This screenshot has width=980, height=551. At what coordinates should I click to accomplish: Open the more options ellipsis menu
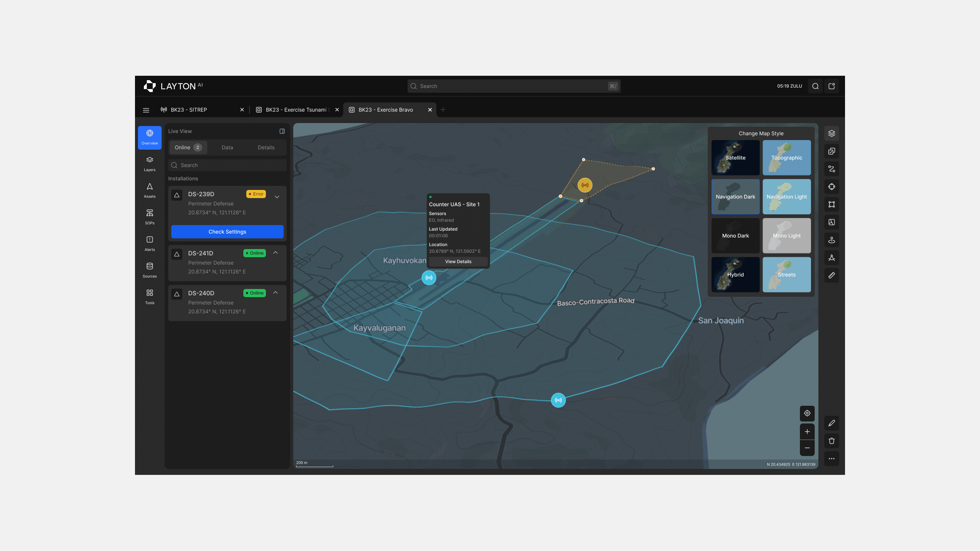pos(832,459)
